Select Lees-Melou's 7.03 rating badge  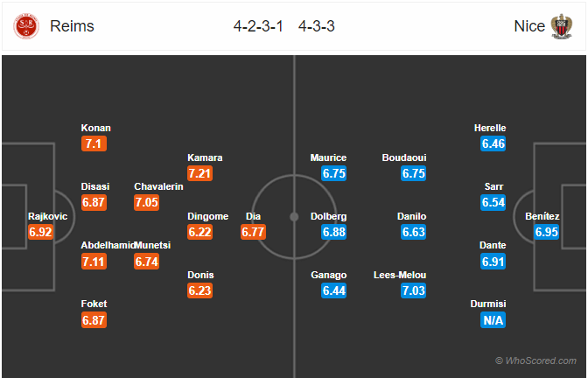click(413, 290)
